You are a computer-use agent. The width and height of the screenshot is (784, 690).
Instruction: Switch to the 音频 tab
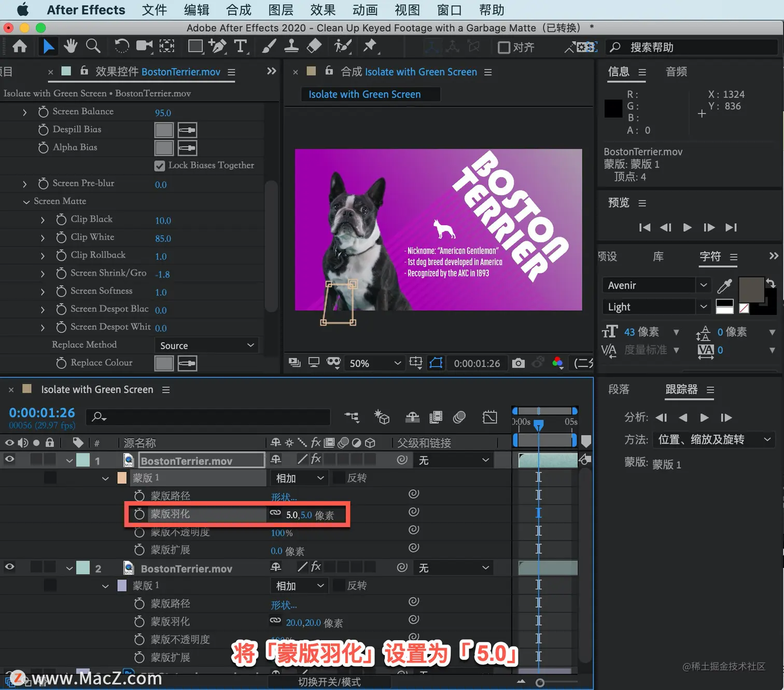pyautogui.click(x=676, y=72)
